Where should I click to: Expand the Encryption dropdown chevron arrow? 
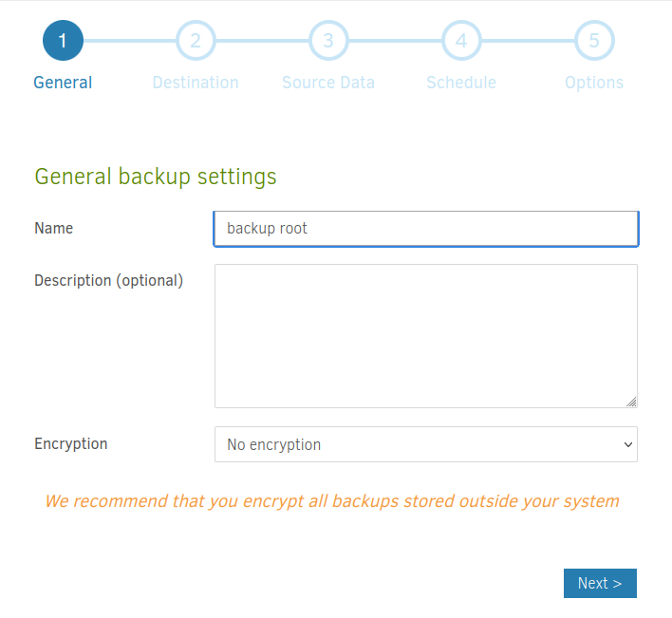click(x=626, y=444)
